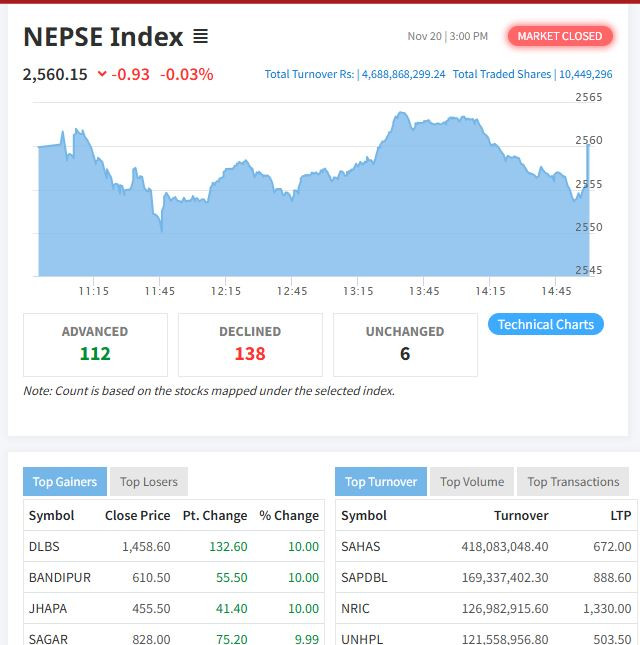640x645 pixels.
Task: Open the NRIC stock symbol
Action: (x=356, y=608)
